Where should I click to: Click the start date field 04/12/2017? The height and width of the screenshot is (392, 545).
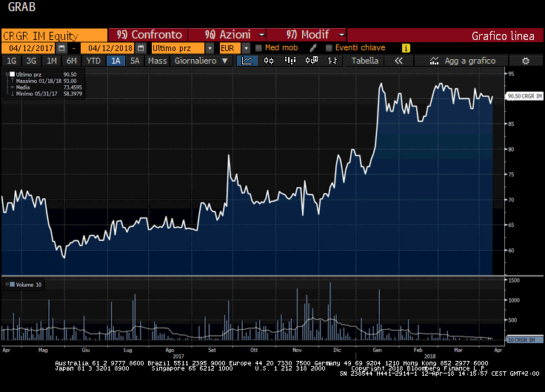click(x=30, y=47)
